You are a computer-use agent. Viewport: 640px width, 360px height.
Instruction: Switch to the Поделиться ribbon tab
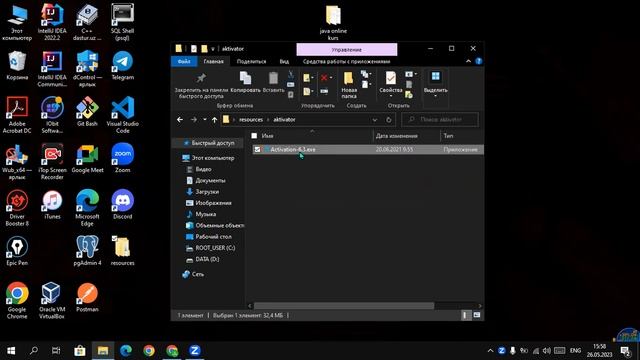coord(251,61)
